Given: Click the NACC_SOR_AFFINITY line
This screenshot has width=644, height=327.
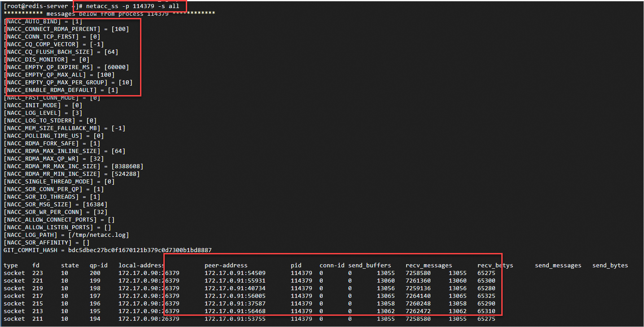Looking at the screenshot, I should point(46,243).
